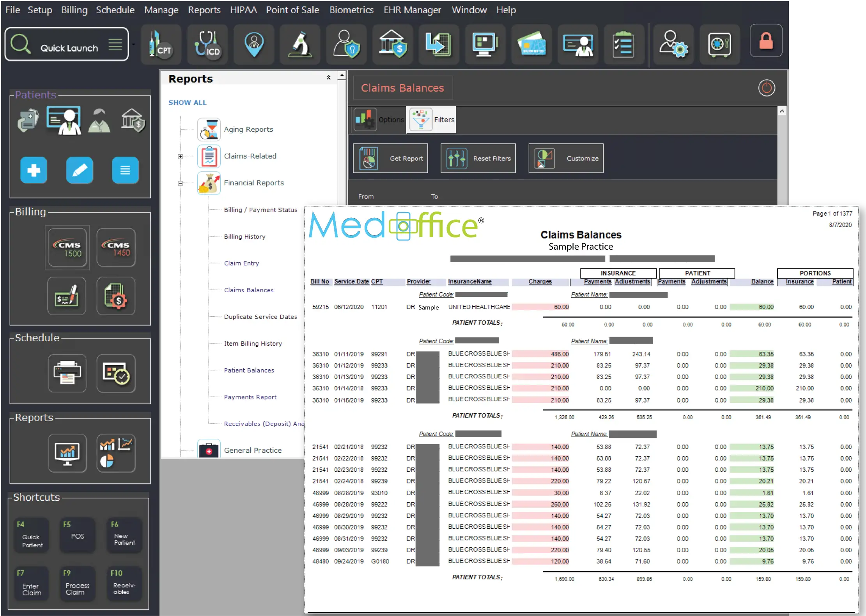Image resolution: width=866 pixels, height=616 pixels.
Task: Click the blue edit patient pencil icon
Action: [80, 170]
